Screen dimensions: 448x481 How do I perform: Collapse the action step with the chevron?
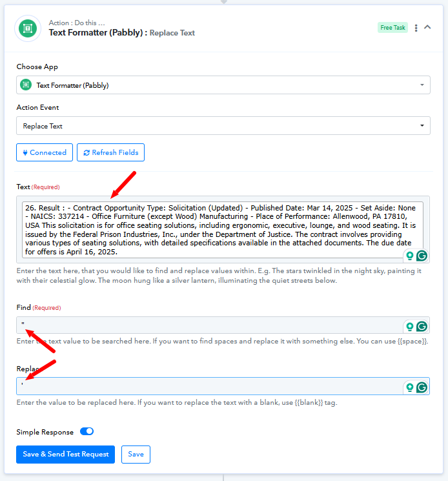[x=427, y=27]
